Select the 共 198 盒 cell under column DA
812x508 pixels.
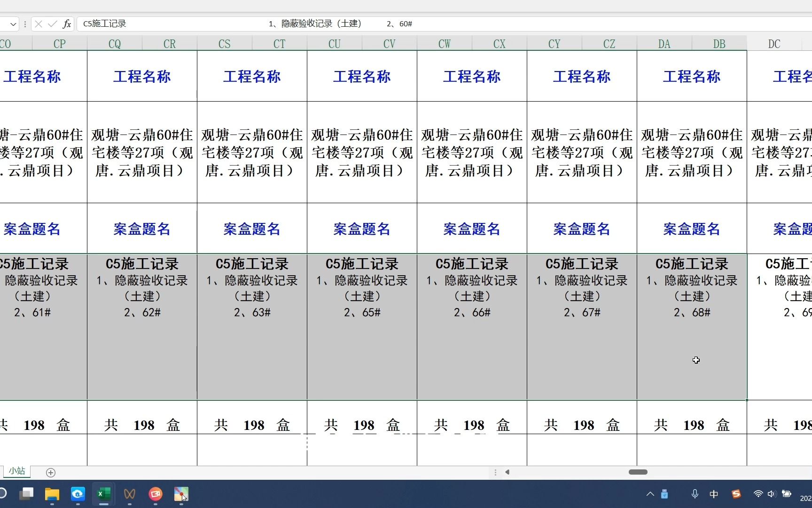click(692, 417)
